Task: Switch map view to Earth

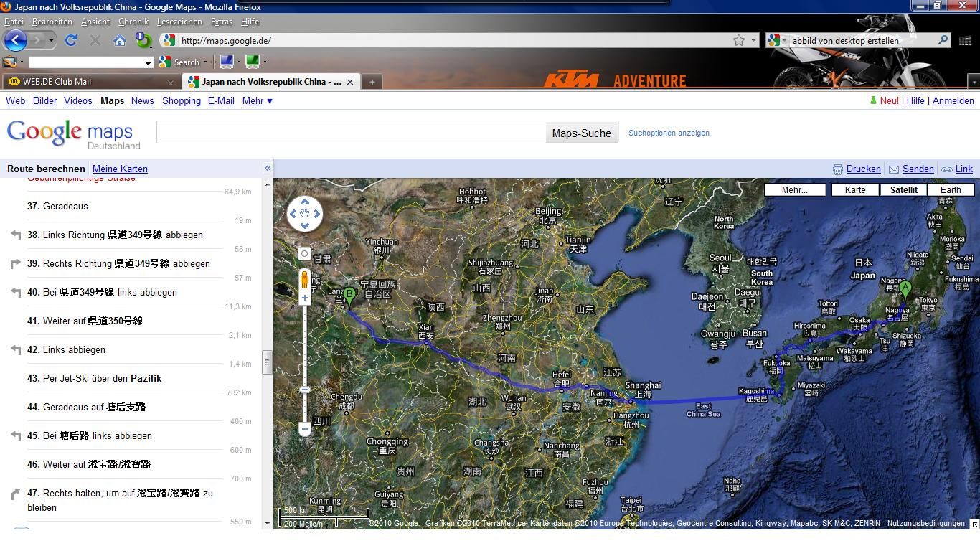Action: coord(950,189)
